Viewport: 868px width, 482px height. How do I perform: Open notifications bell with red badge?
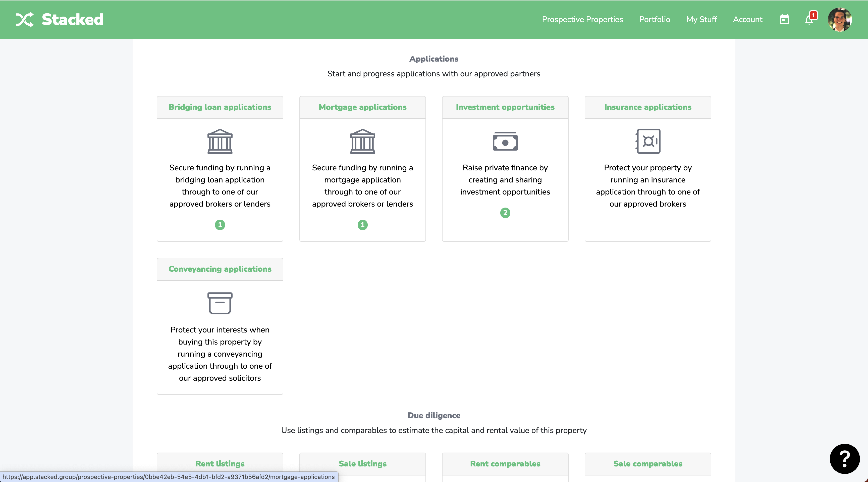810,20
